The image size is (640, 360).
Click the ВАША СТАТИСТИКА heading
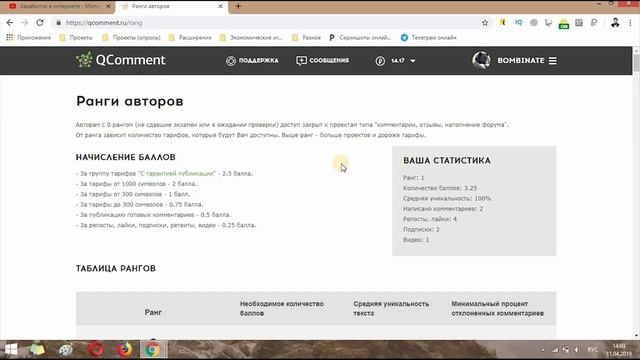tap(447, 161)
